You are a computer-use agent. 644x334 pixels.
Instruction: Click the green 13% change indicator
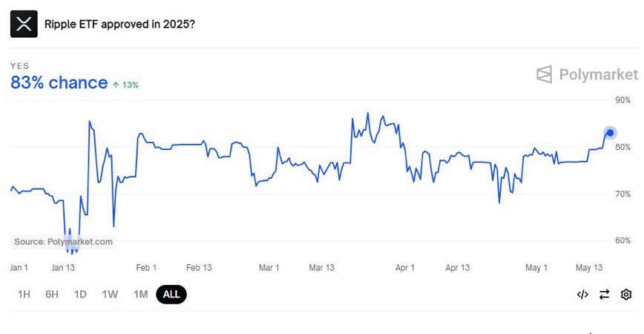tap(125, 85)
